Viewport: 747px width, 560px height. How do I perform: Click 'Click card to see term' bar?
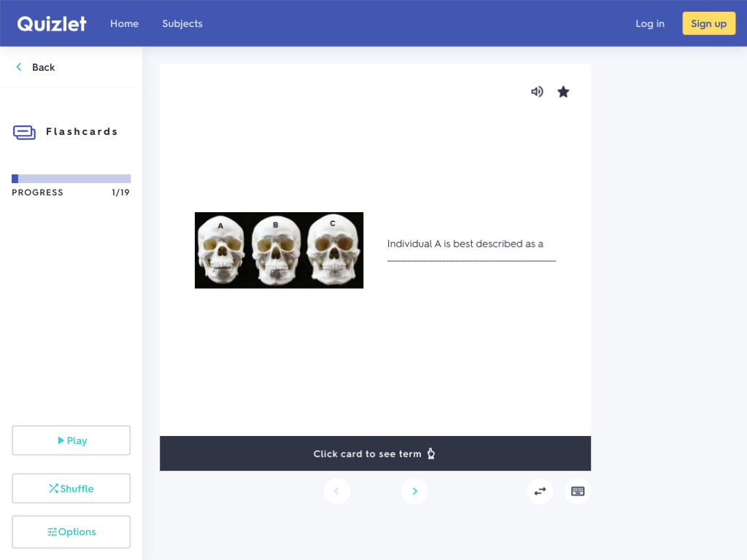coord(375,454)
